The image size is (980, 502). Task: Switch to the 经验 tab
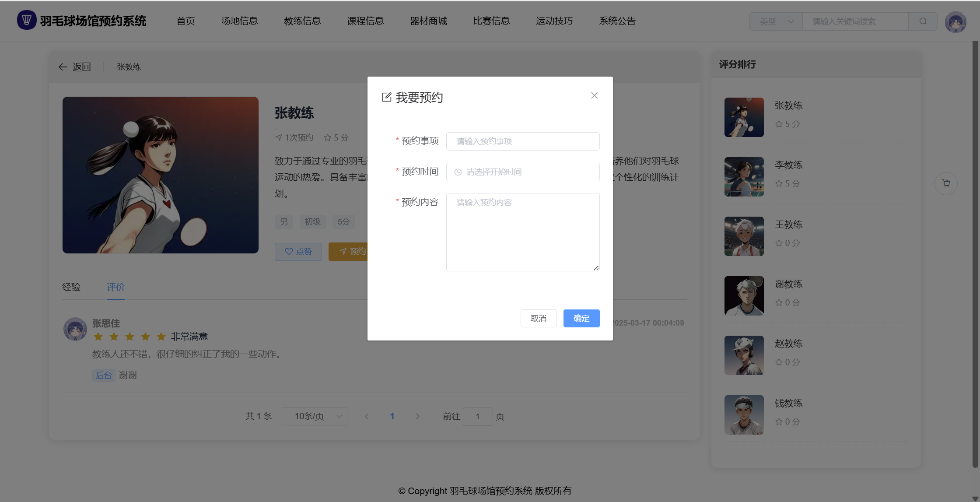tap(71, 287)
